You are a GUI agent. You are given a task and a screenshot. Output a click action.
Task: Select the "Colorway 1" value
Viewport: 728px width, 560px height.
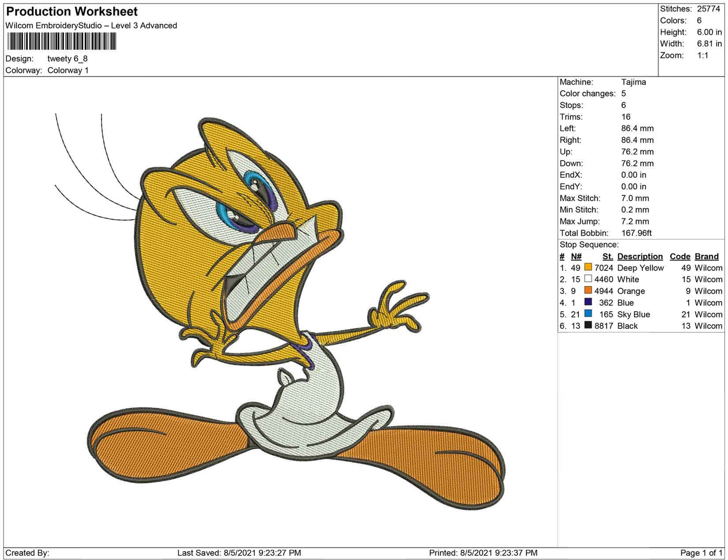point(68,71)
